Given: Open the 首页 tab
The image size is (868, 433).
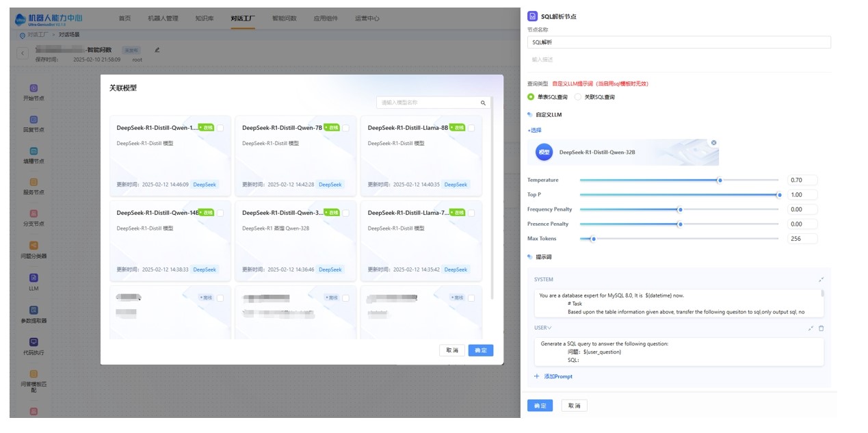Looking at the screenshot, I should point(124,18).
